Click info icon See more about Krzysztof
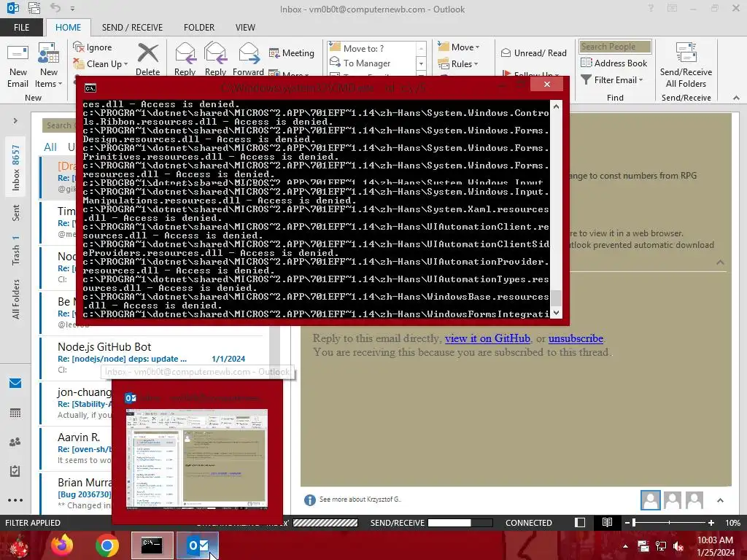The height and width of the screenshot is (560, 747). [x=309, y=499]
